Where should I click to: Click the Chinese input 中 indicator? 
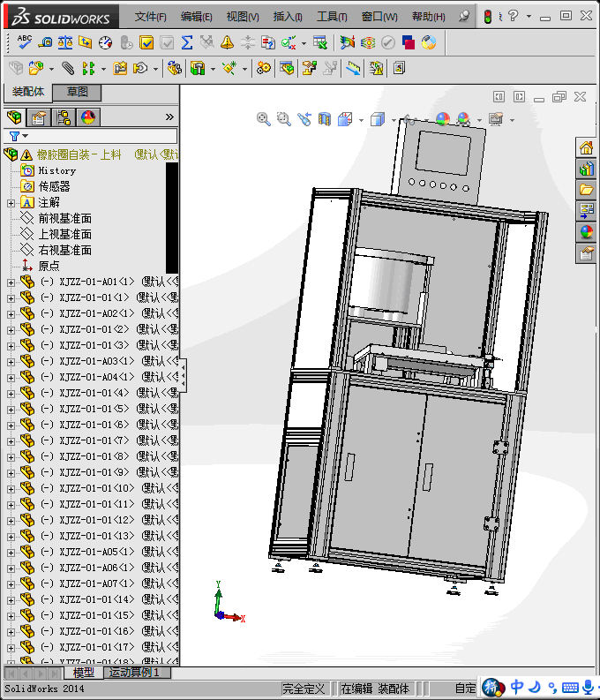517,687
